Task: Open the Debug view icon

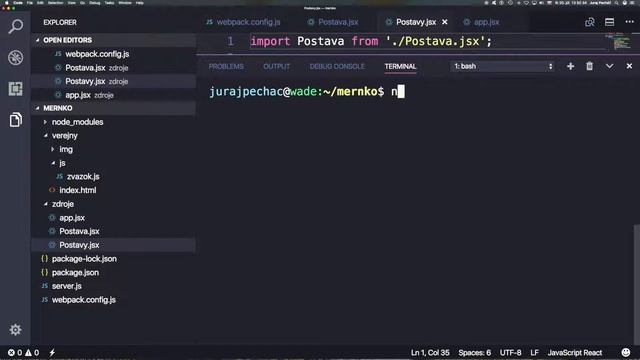Action: (x=16, y=58)
